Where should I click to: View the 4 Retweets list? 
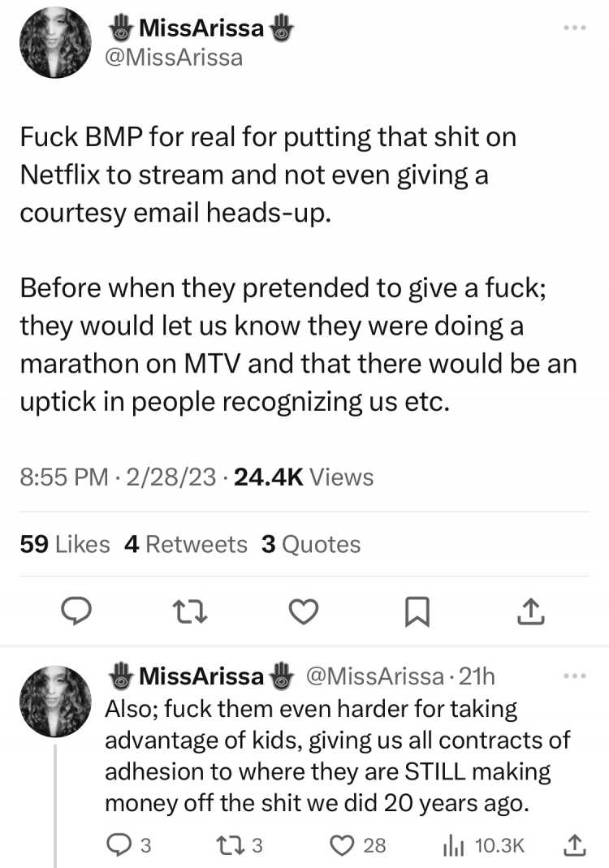click(185, 544)
